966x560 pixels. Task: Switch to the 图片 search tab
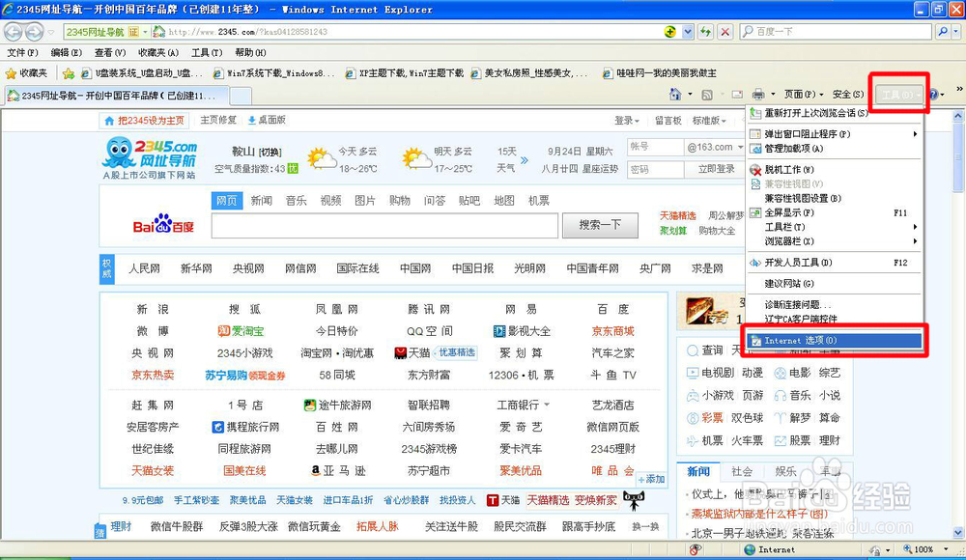[365, 201]
